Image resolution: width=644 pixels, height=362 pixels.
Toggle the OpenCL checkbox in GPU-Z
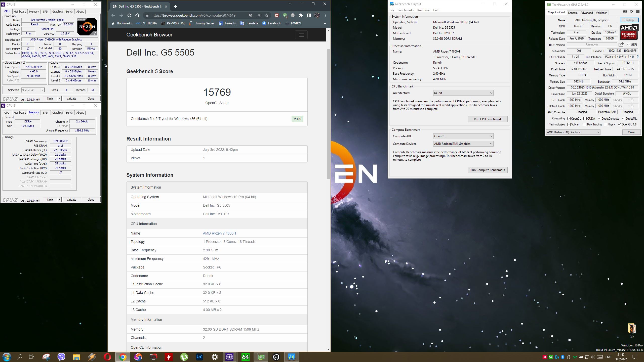click(569, 118)
